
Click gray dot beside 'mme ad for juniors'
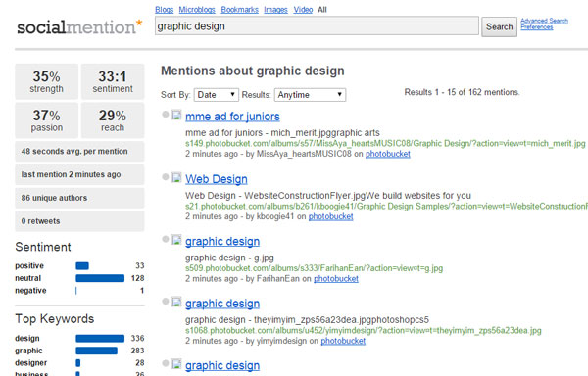click(x=165, y=115)
